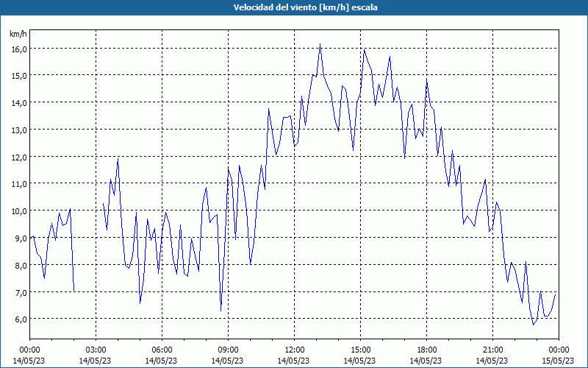Click the lowest curve point below 6 km/h
This screenshot has width=588, height=368.
point(534,325)
